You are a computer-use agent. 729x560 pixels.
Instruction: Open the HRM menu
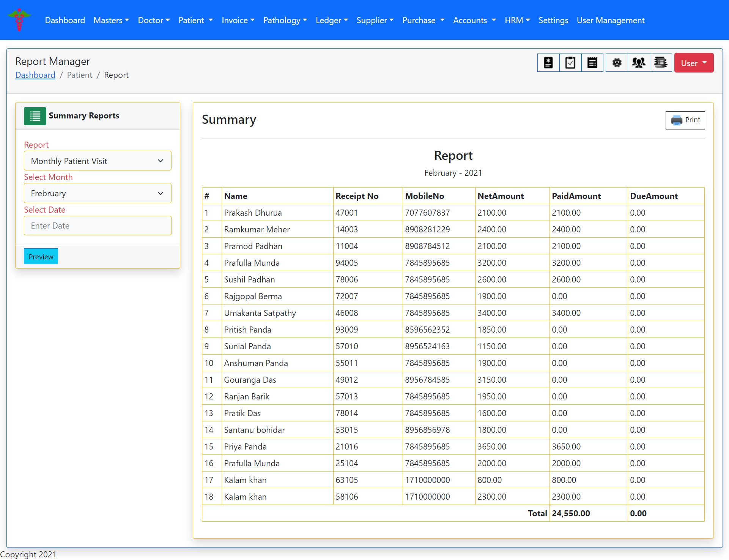(x=517, y=20)
